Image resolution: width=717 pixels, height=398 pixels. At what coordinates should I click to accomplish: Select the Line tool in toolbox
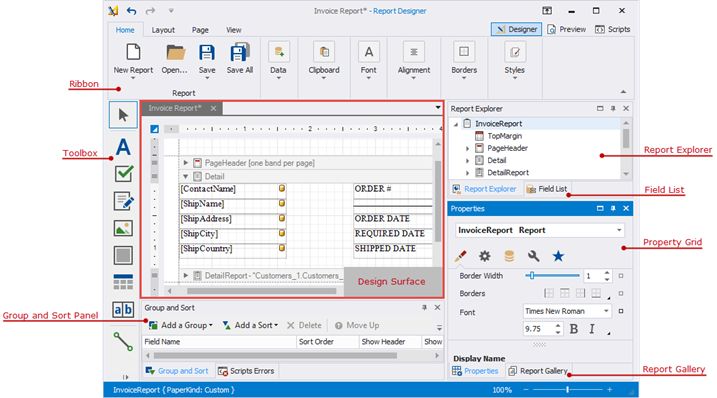[123, 342]
